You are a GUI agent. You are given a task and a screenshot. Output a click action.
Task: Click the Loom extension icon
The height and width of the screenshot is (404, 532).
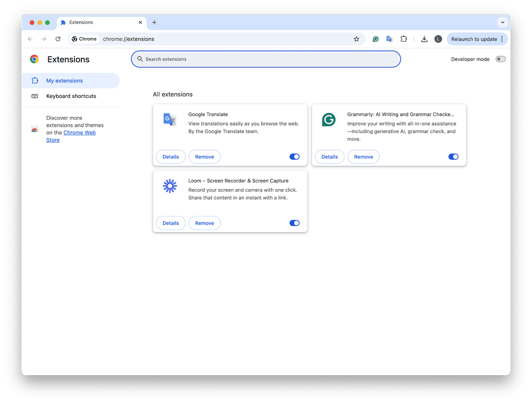170,186
